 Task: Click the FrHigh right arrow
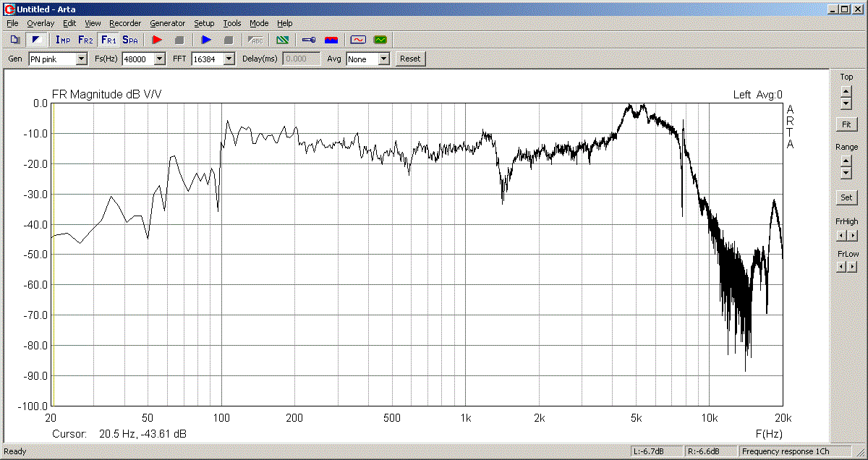[x=853, y=235]
